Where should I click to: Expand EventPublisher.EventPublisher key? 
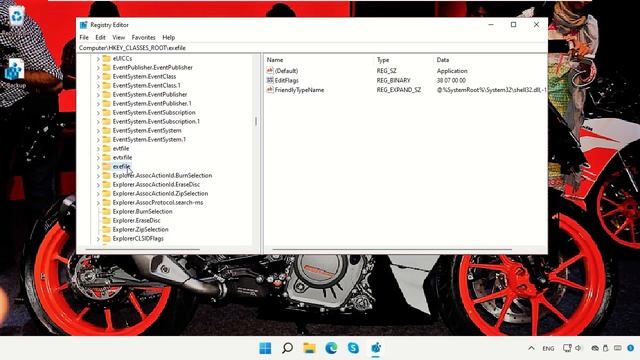point(98,67)
